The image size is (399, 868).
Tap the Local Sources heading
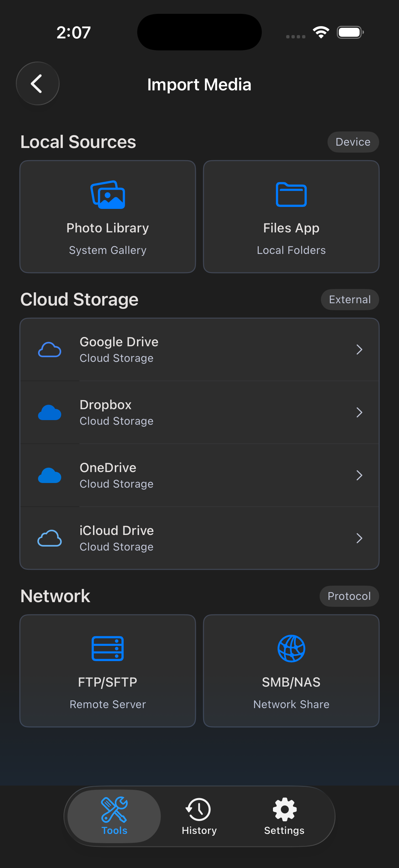click(x=78, y=142)
